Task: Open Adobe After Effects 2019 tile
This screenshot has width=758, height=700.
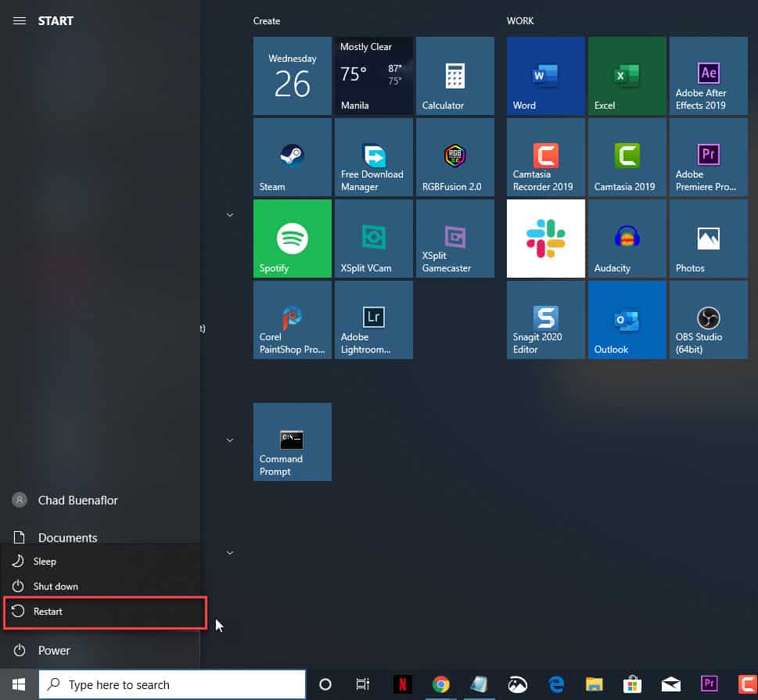Action: [708, 75]
